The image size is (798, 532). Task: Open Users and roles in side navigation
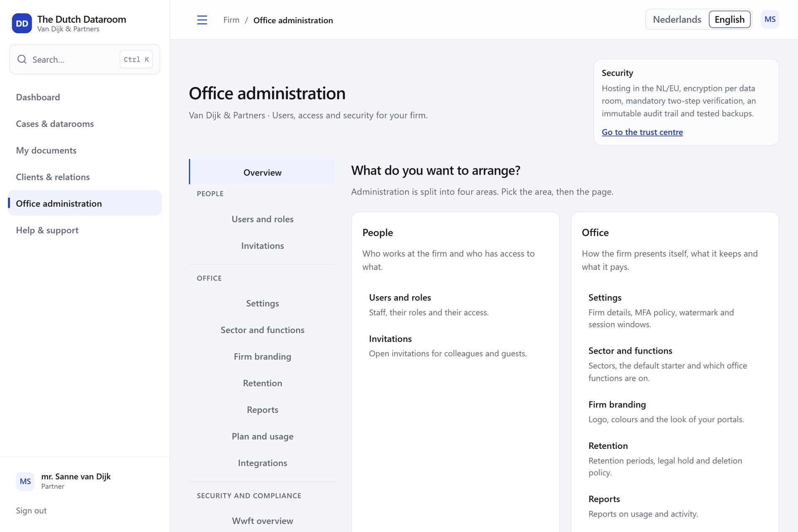(262, 219)
